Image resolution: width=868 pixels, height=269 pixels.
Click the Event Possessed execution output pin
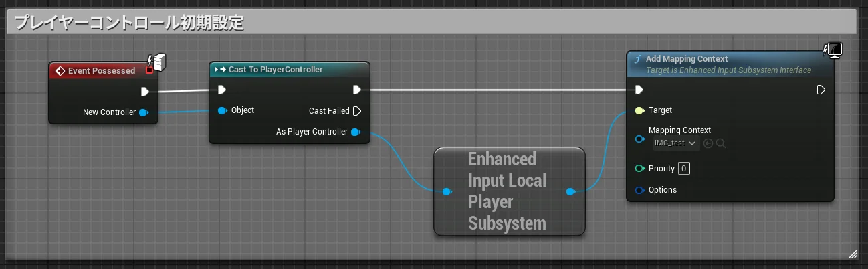pyautogui.click(x=144, y=92)
